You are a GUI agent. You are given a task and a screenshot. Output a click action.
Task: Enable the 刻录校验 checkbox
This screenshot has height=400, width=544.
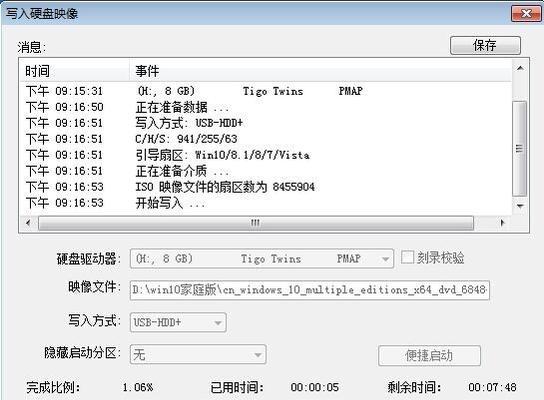point(407,257)
